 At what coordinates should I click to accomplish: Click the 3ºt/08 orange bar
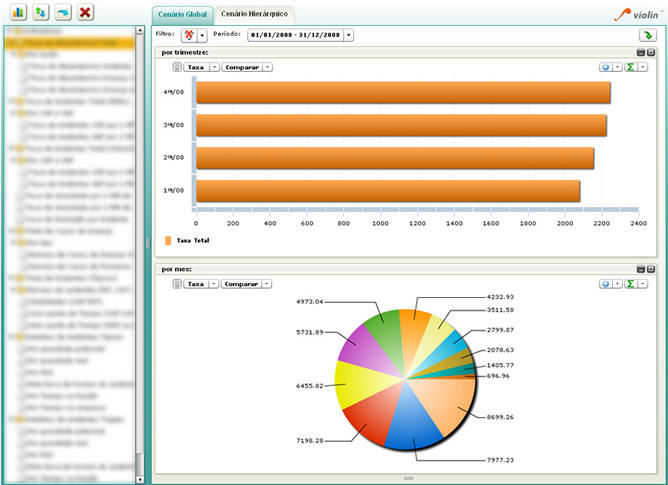(x=401, y=125)
